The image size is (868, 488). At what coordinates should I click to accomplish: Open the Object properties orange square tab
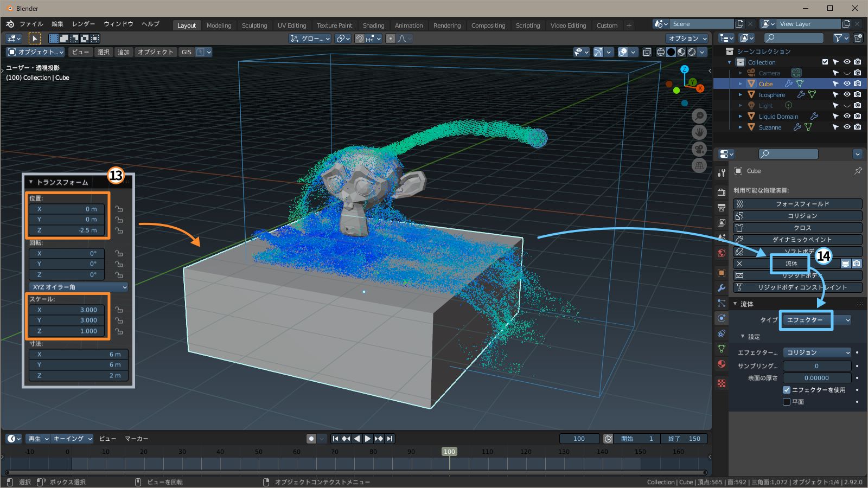(x=722, y=273)
